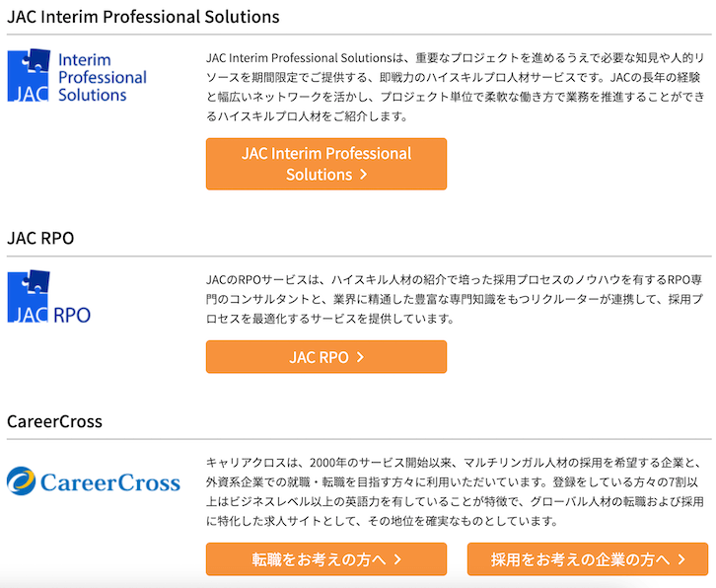Click the 'CareerCross' section heading

pos(54,421)
